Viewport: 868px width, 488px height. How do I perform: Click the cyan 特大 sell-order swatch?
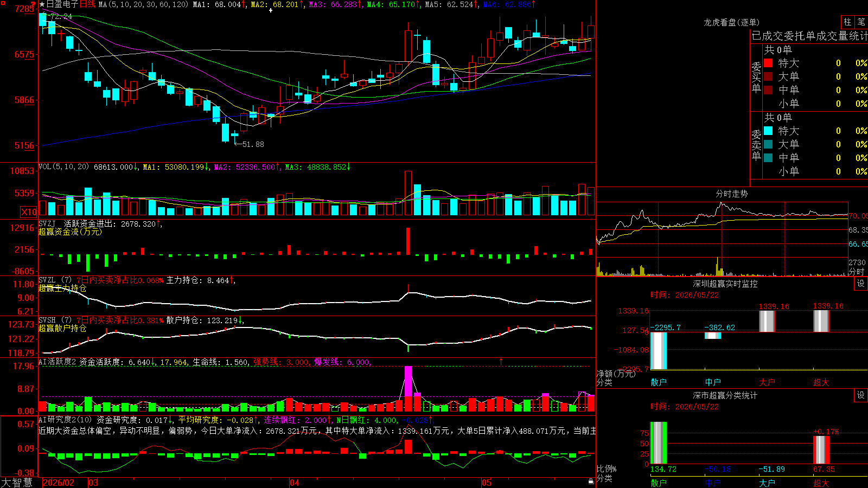tap(768, 131)
